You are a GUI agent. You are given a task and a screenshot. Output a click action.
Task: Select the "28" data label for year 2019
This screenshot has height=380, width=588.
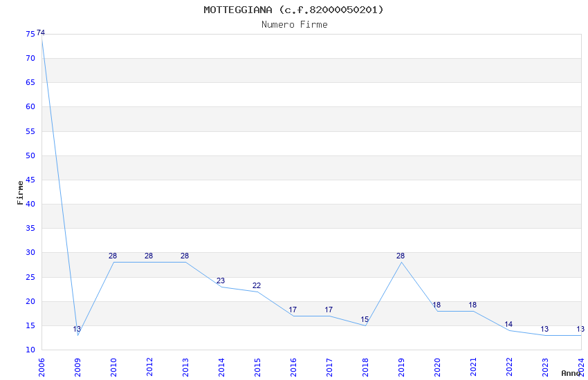[x=401, y=256]
